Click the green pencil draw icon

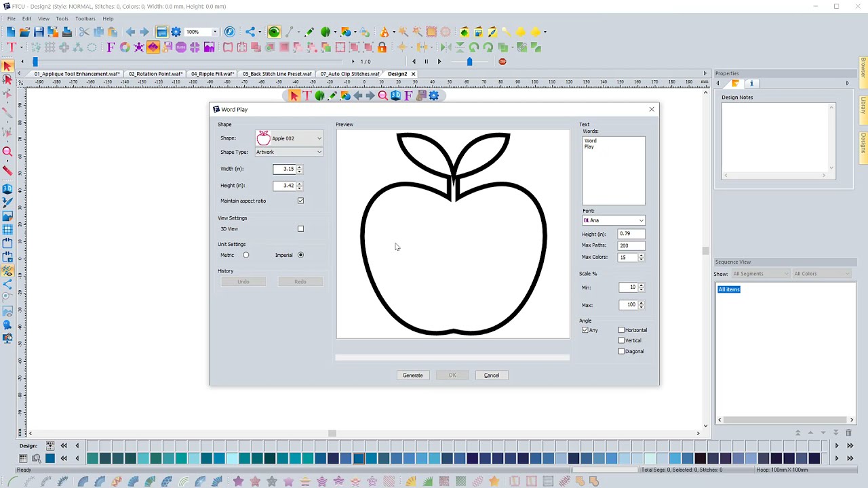pyautogui.click(x=309, y=32)
